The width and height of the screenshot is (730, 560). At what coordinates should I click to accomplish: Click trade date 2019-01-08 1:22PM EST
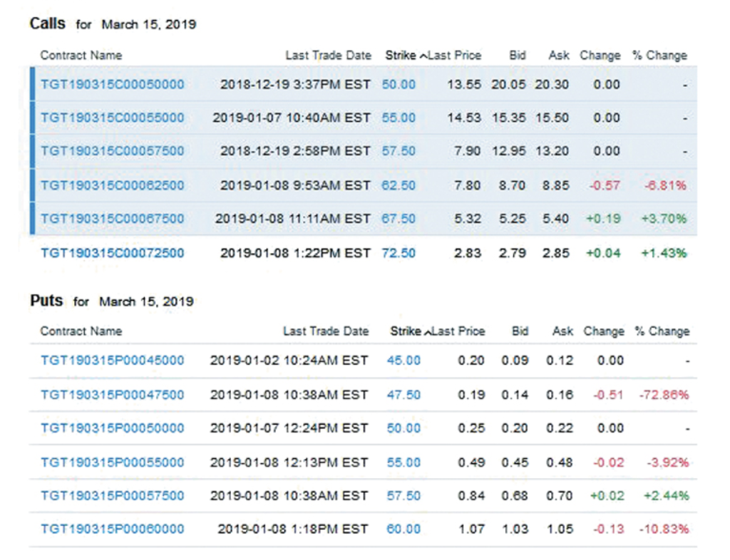pyautogui.click(x=295, y=253)
